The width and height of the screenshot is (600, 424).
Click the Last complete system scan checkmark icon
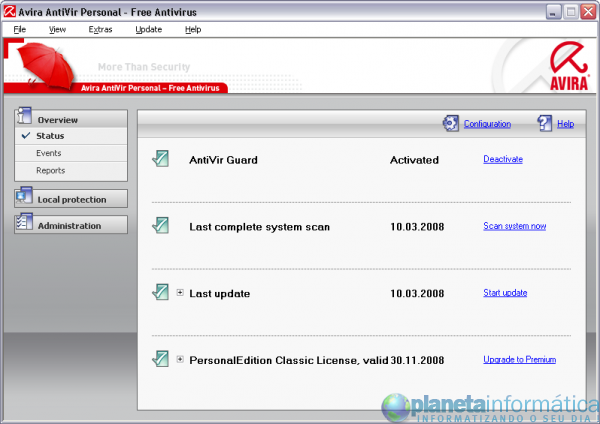[x=160, y=225]
